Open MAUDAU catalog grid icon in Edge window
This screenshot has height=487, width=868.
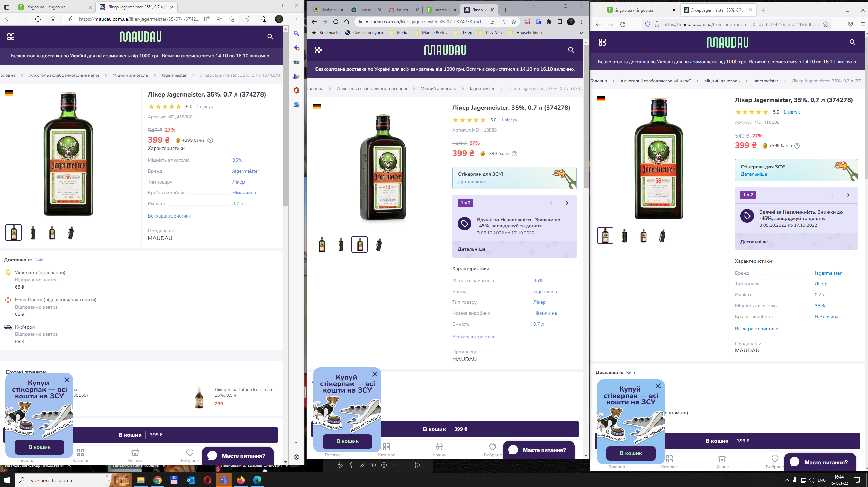pos(11,37)
